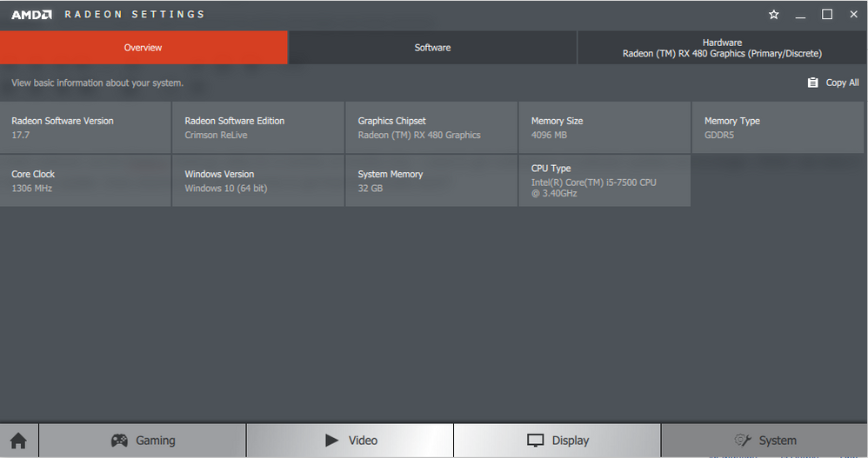Open the Display section
Viewport: 868px width, 458px height.
click(558, 441)
